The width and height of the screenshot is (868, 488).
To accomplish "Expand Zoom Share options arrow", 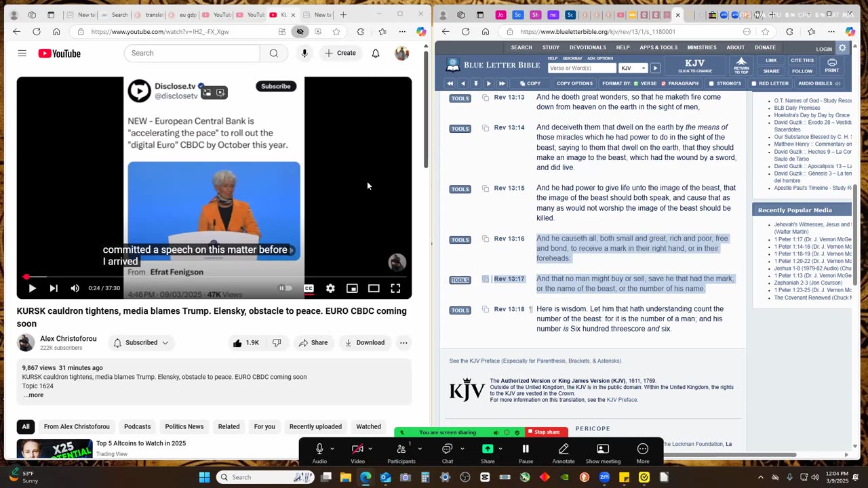I will pyautogui.click(x=500, y=449).
